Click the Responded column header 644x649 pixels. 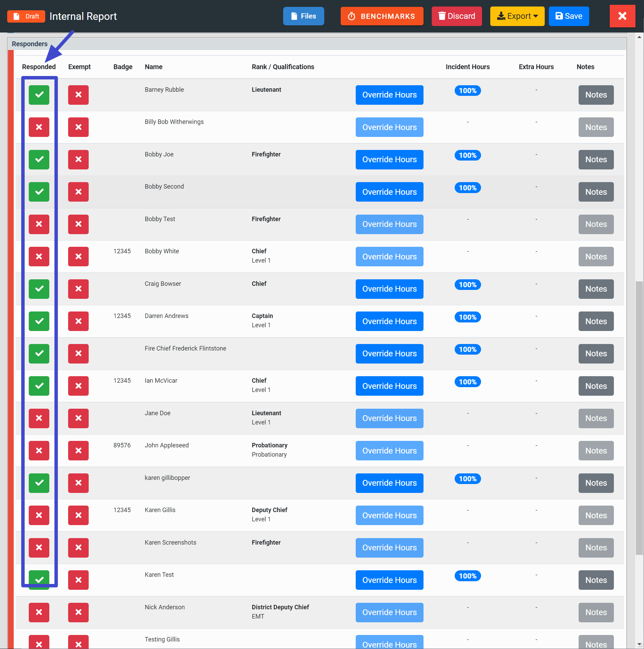pyautogui.click(x=39, y=67)
